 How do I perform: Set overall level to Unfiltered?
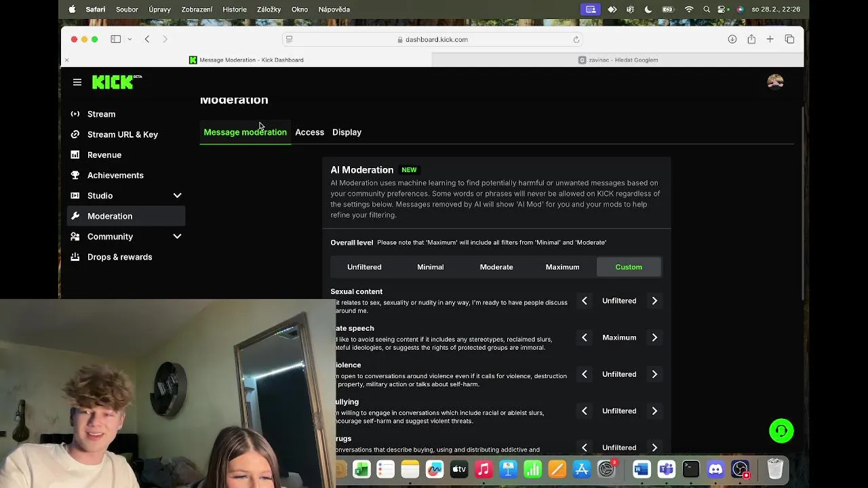[364, 267]
